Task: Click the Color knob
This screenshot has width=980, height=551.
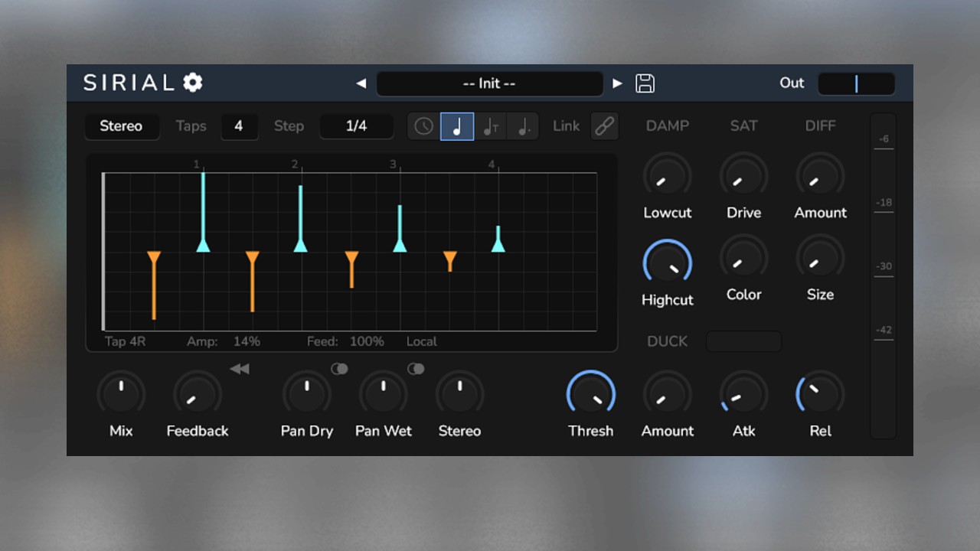Action: 743,258
